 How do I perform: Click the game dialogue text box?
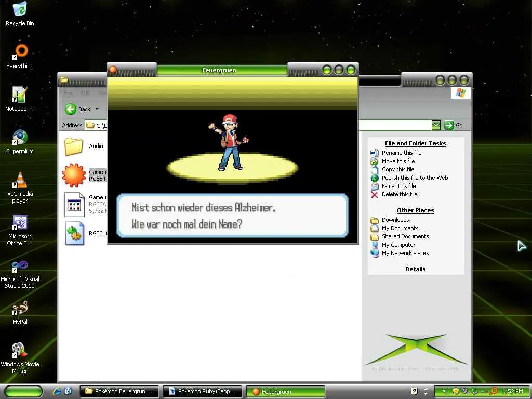(232, 216)
